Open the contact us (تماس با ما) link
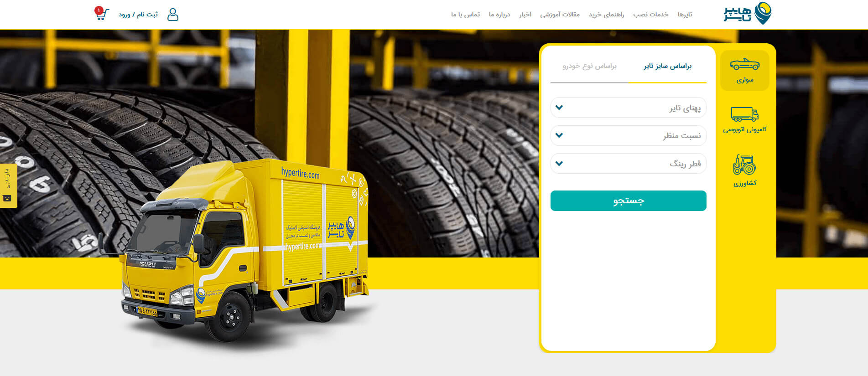 465,15
